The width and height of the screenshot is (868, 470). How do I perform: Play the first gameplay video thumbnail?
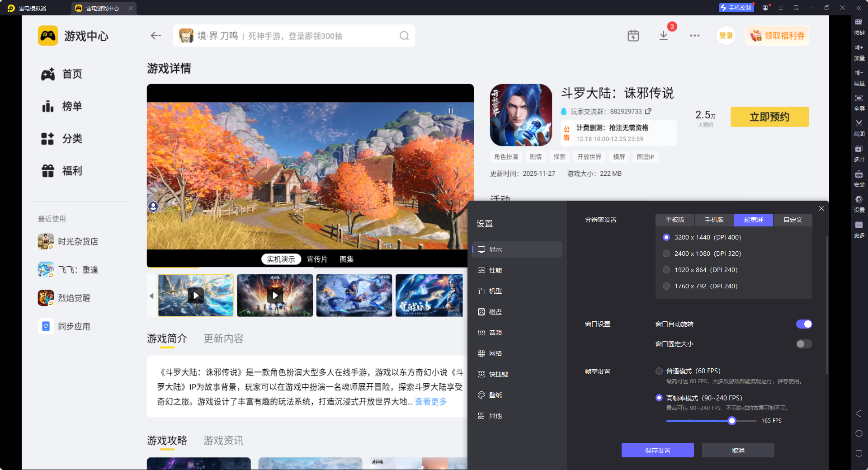tap(196, 296)
